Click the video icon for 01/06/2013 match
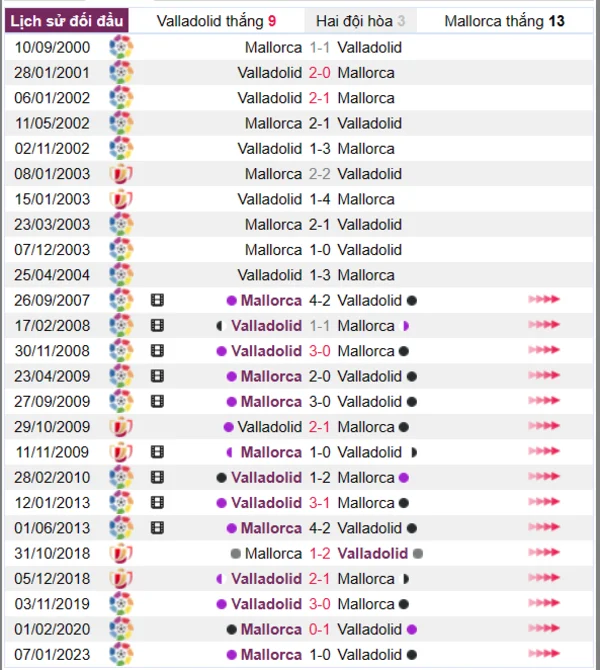Screen dimensions: 600x670 [157, 528]
